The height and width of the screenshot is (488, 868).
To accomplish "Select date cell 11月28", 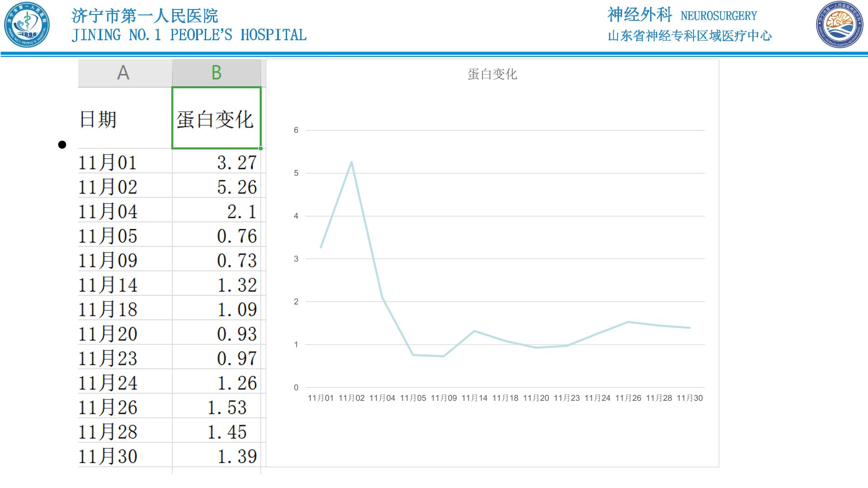I will (x=125, y=430).
